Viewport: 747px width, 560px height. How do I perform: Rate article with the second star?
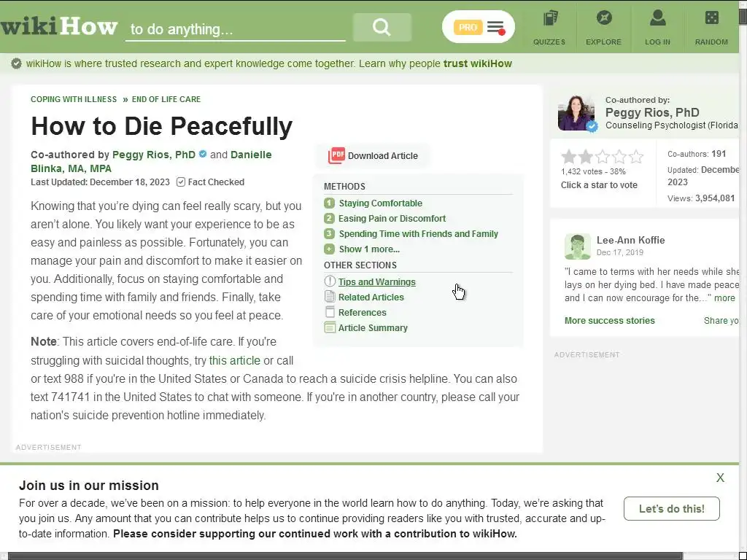pos(586,157)
